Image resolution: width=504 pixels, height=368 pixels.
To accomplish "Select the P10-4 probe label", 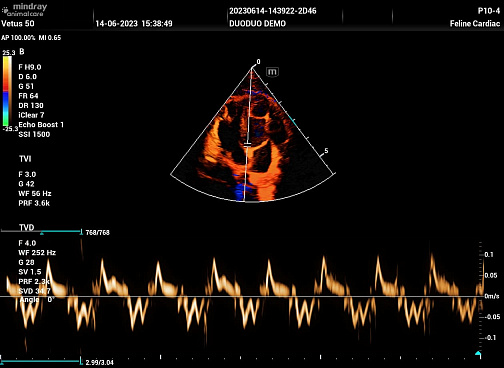I will pos(489,11).
